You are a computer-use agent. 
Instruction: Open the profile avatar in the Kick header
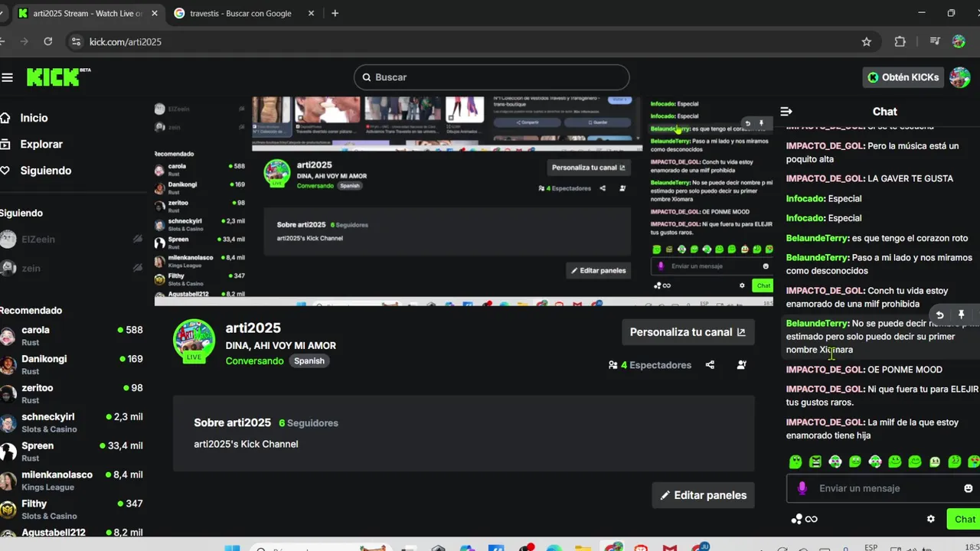point(960,77)
